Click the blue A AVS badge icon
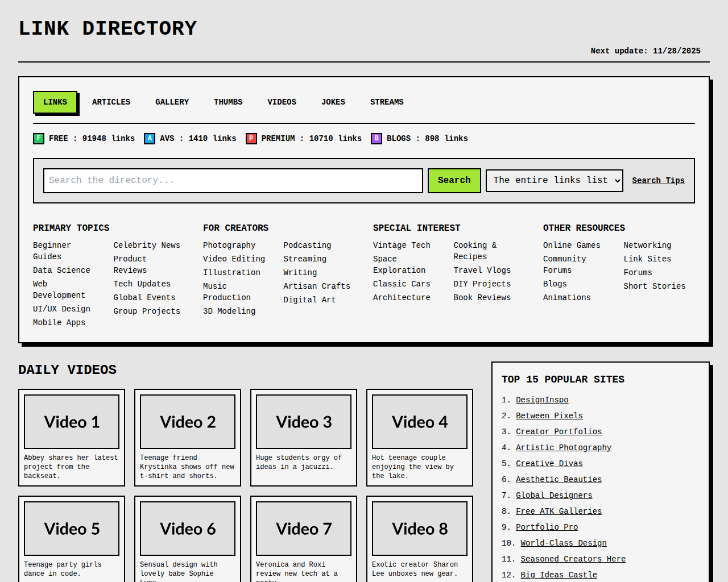 [149, 138]
